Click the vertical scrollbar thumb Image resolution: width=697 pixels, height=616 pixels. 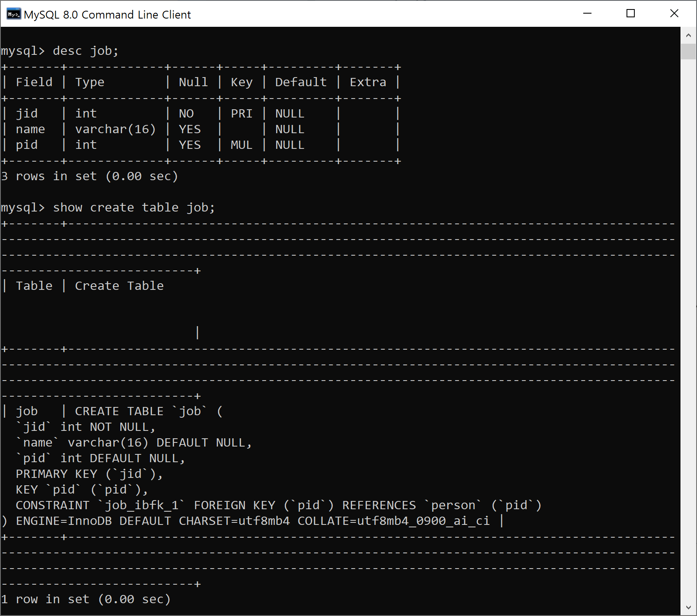pyautogui.click(x=688, y=52)
